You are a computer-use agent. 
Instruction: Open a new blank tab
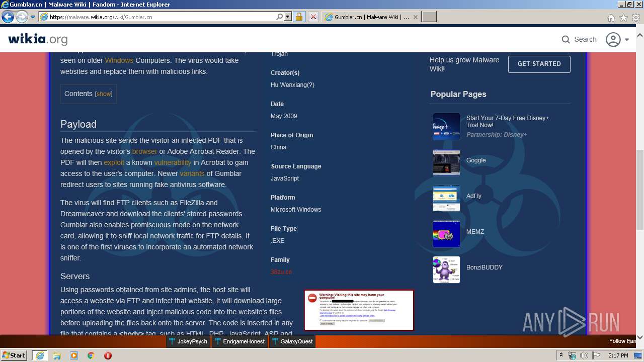tap(429, 17)
